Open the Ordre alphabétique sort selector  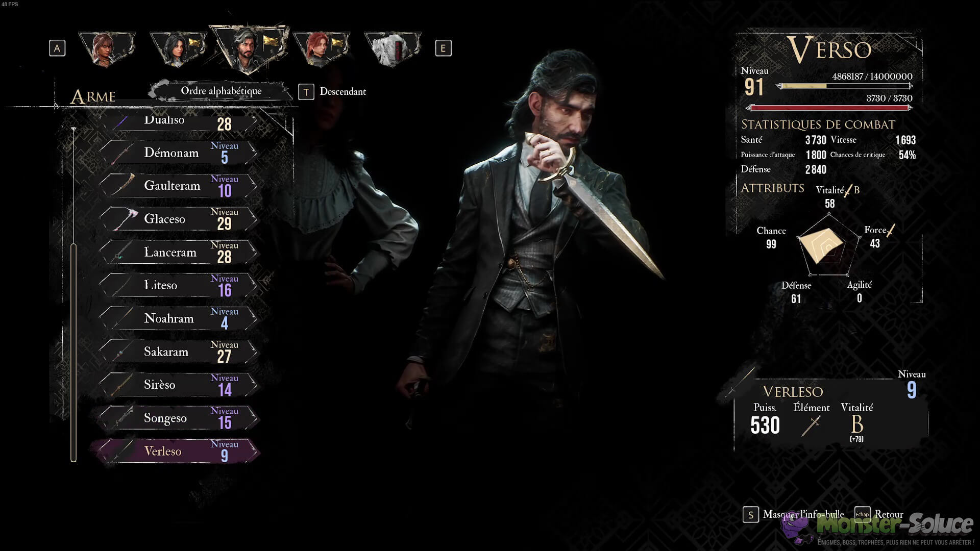pos(221,91)
